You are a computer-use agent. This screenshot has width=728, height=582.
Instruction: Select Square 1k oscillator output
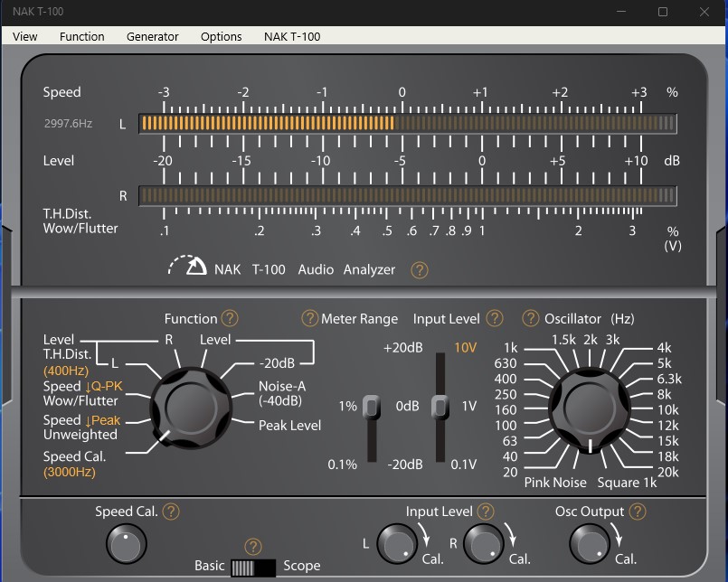(627, 483)
